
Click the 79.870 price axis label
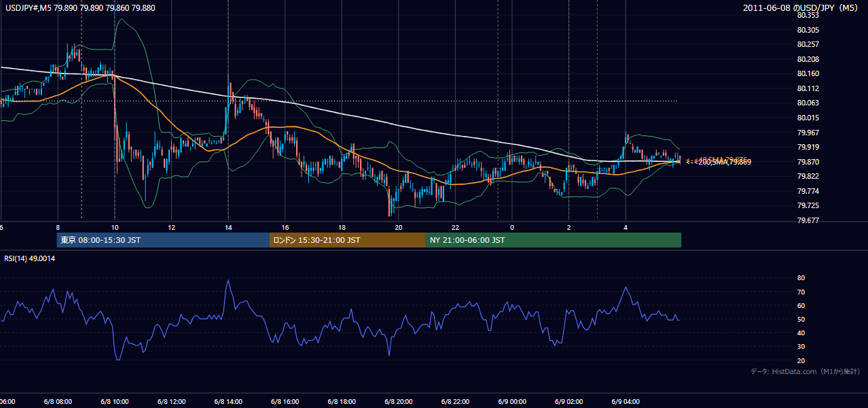pyautogui.click(x=808, y=162)
